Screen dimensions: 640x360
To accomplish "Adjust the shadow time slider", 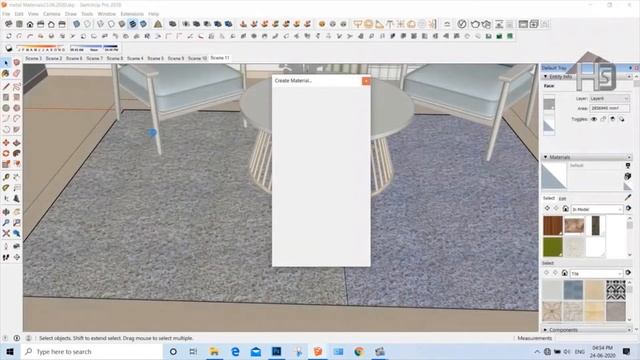I will click(94, 48).
